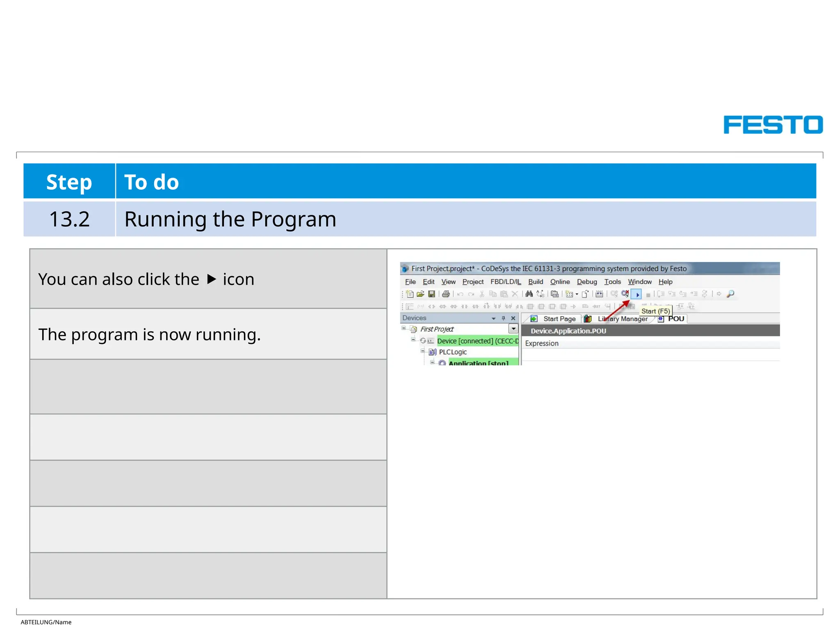Collapse the Device tree node
This screenshot has height=630, width=840.
point(413,340)
